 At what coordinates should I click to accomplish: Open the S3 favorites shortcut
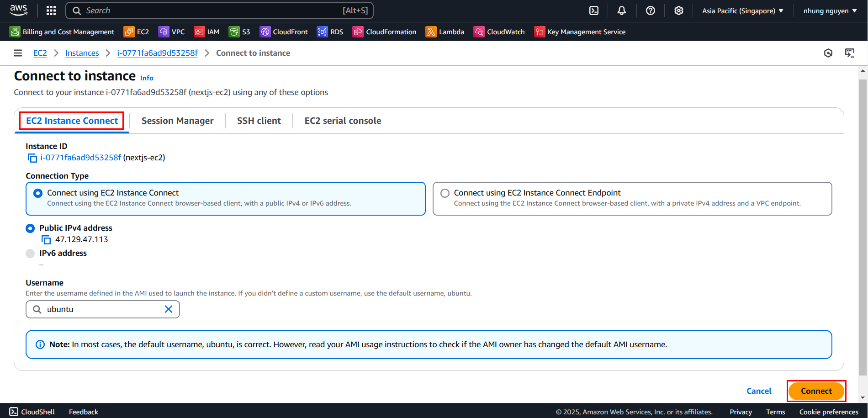pyautogui.click(x=240, y=32)
